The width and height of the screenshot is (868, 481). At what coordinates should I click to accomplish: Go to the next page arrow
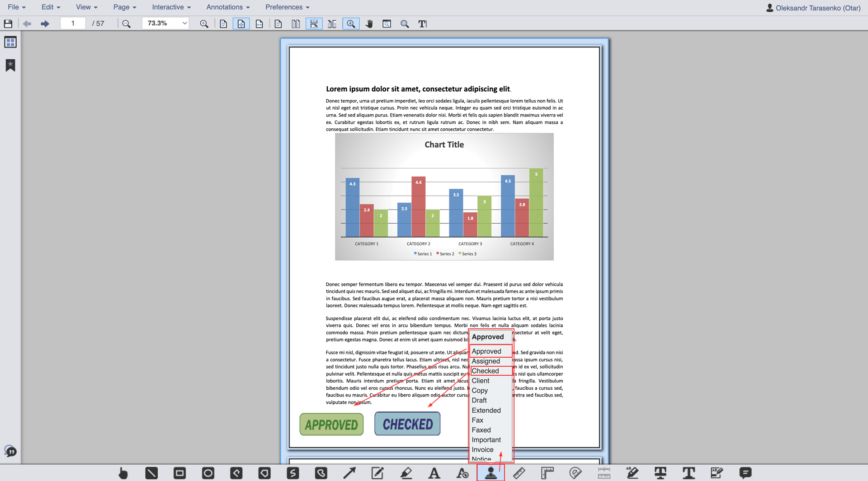coord(45,23)
